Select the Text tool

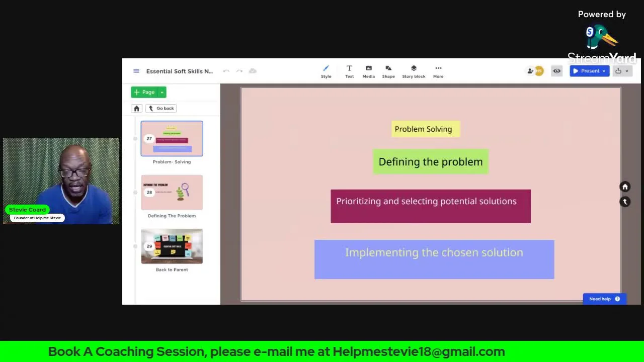click(x=349, y=72)
